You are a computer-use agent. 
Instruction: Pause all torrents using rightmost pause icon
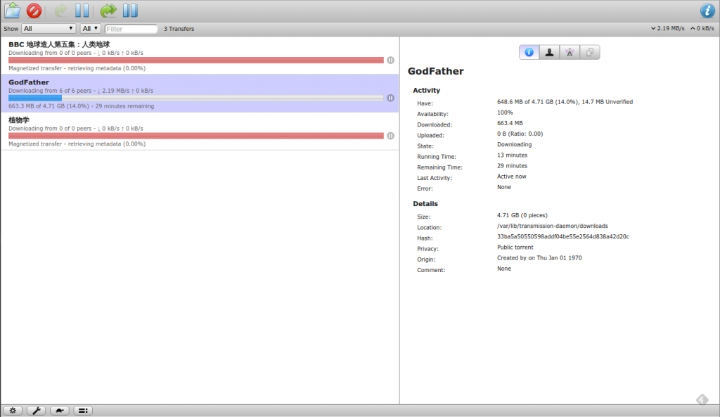coord(130,11)
